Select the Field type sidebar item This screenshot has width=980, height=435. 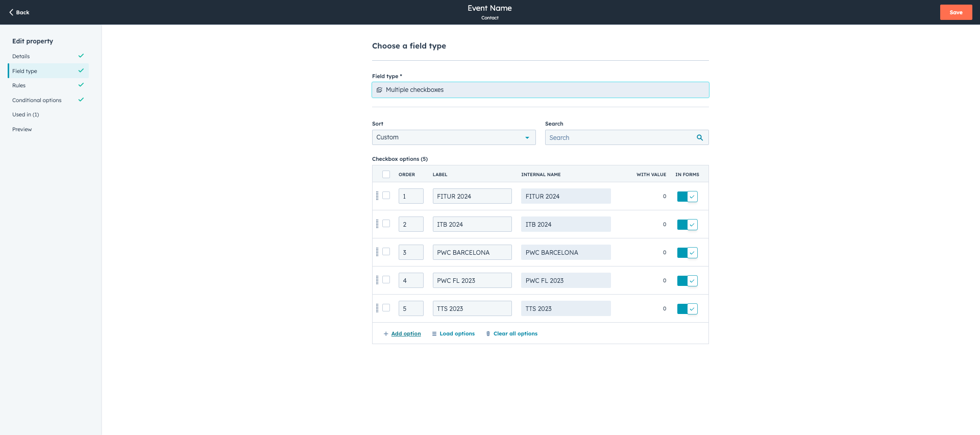48,71
